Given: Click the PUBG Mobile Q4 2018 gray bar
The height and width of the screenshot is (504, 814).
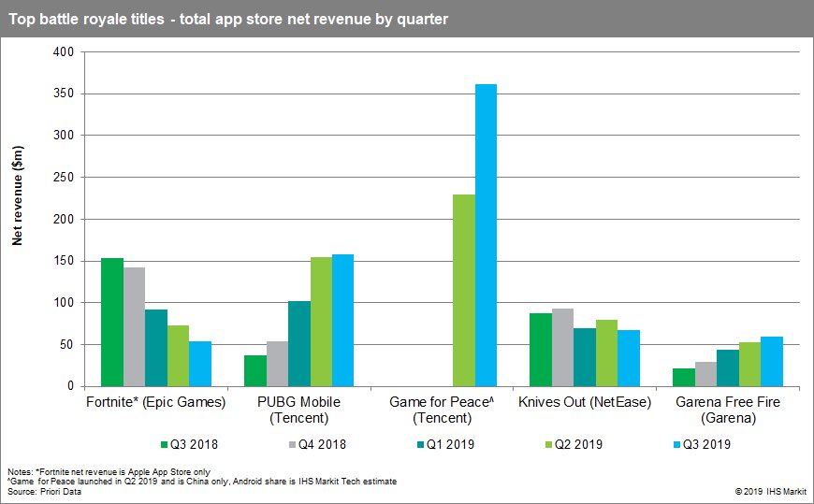Looking at the screenshot, I should point(277,364).
